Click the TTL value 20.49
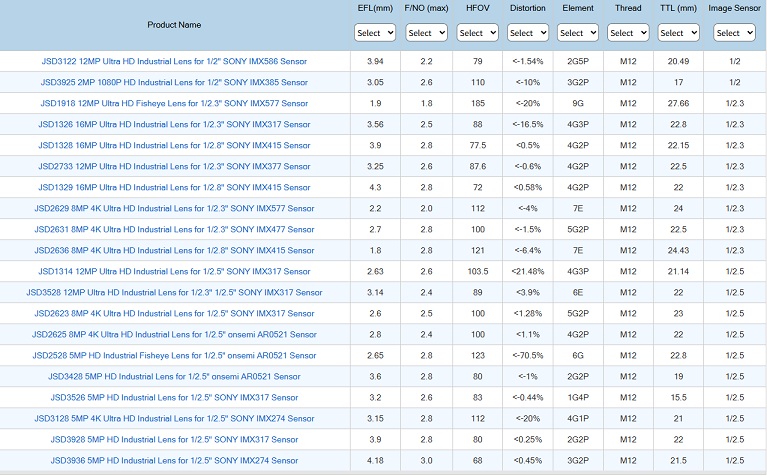767x476 pixels. pos(678,62)
